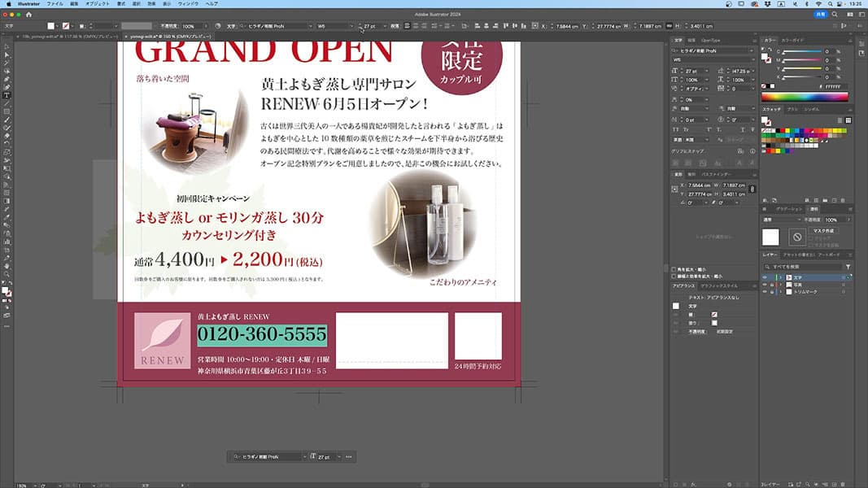The image size is (868, 488).
Task: Click the layer filter funnel icon
Action: coord(848,266)
